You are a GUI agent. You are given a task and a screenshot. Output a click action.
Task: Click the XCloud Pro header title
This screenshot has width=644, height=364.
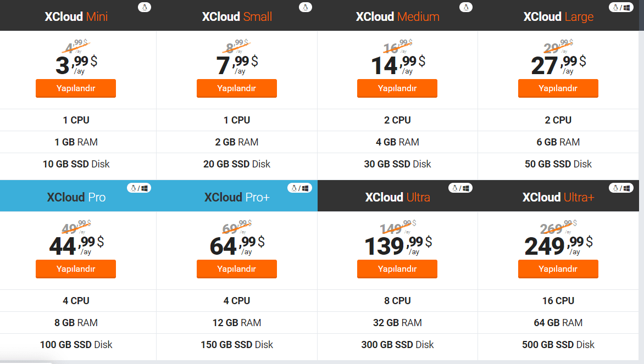(x=76, y=198)
